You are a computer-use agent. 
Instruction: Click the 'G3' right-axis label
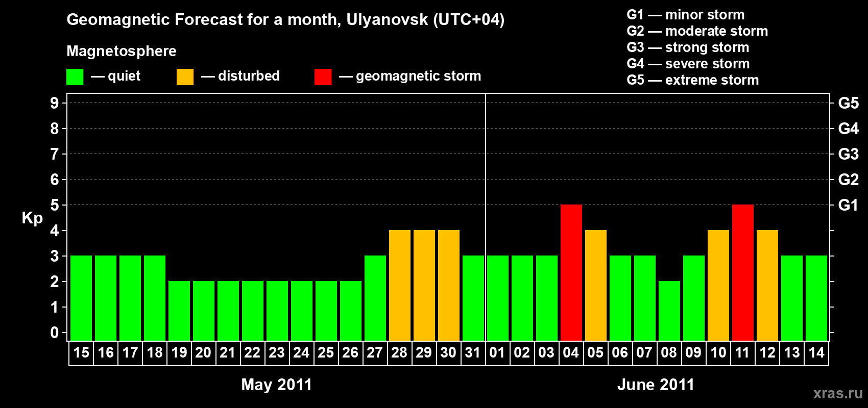click(849, 154)
